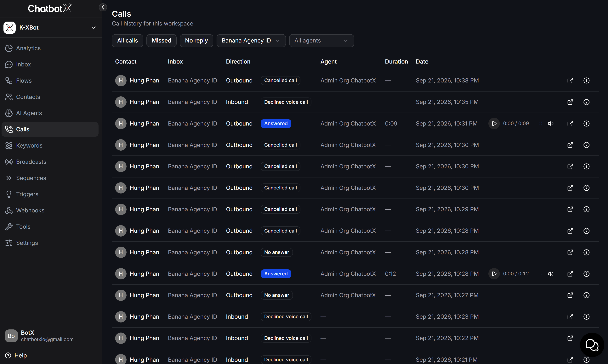Click the Answered badge at 10:31 PM
Screen dimensions: 608x364
tap(276, 123)
